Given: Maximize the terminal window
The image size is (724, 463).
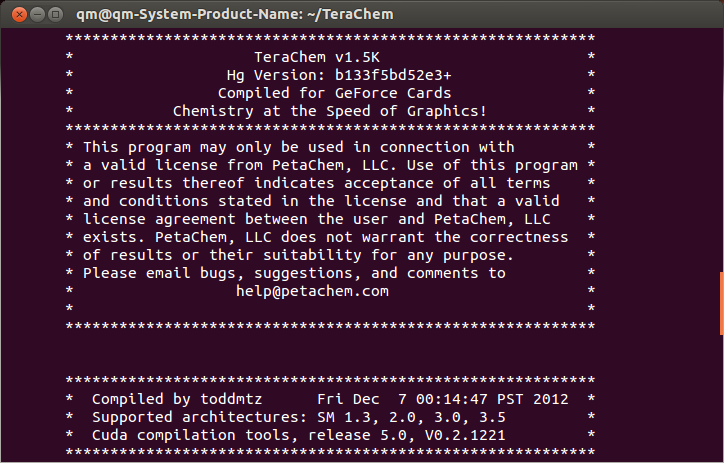Looking at the screenshot, I should 55,14.
